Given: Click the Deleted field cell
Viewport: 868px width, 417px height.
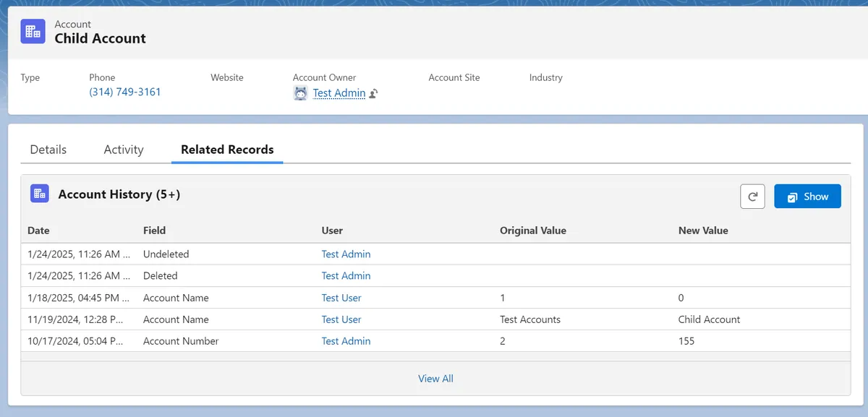Looking at the screenshot, I should tap(160, 276).
